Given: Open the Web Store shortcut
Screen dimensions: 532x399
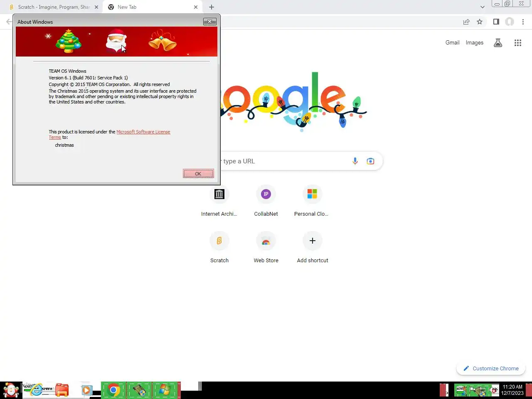Looking at the screenshot, I should point(266,248).
